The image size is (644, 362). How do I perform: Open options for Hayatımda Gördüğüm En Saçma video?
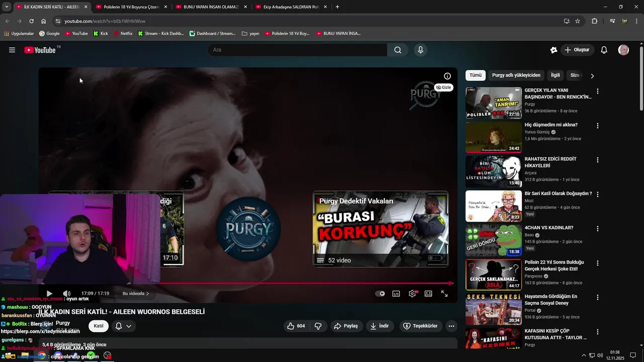coord(598,297)
